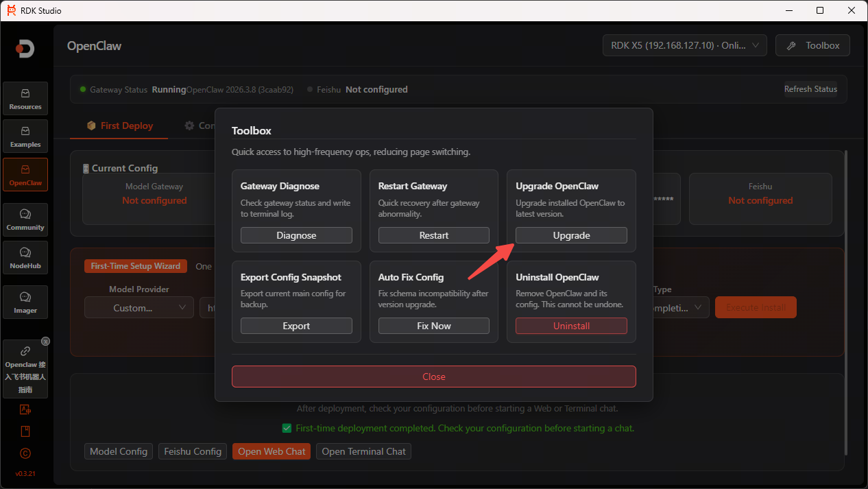Image resolution: width=868 pixels, height=489 pixels.
Task: Click the RDK Studio title bar app icon
Action: (x=12, y=10)
